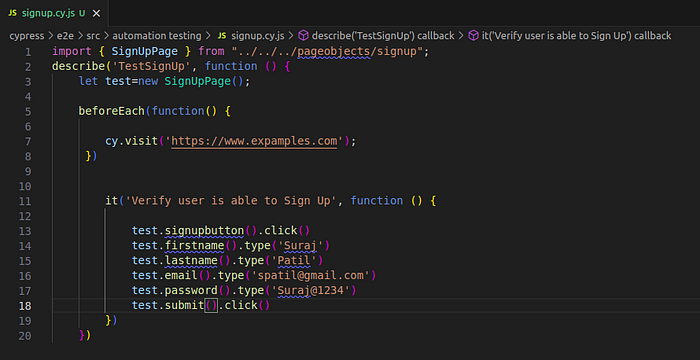Click the 'Suraj' string on line 14

point(300,246)
